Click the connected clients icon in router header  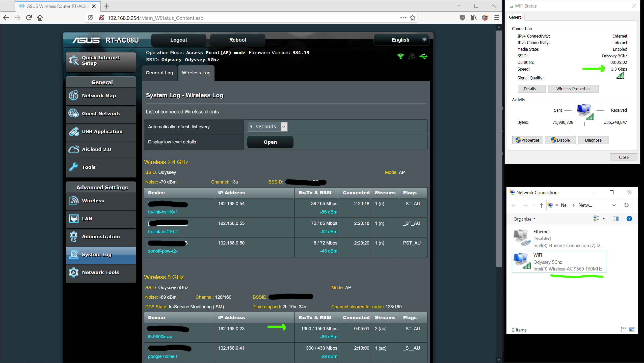pyautogui.click(x=412, y=56)
